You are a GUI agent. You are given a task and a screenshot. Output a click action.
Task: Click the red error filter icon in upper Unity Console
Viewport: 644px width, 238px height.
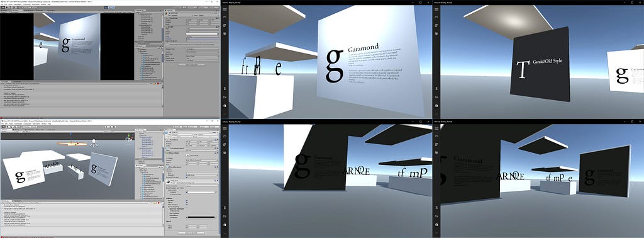(158, 84)
